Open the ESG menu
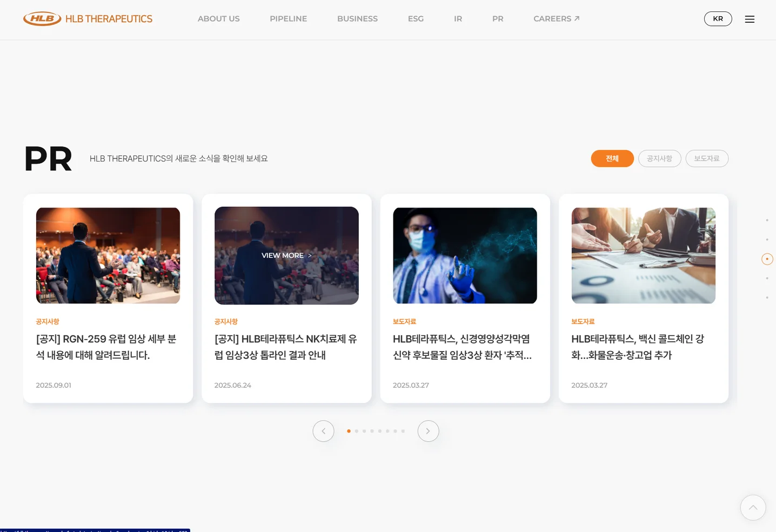The height and width of the screenshot is (532, 776). coord(416,19)
